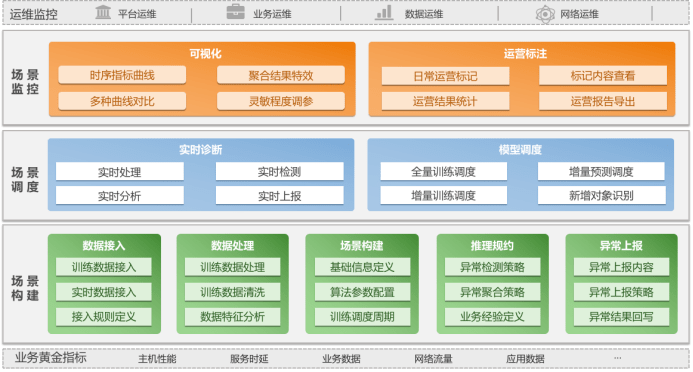Open the 基础信息定义 box
The width and height of the screenshot is (693, 372).
click(x=362, y=267)
